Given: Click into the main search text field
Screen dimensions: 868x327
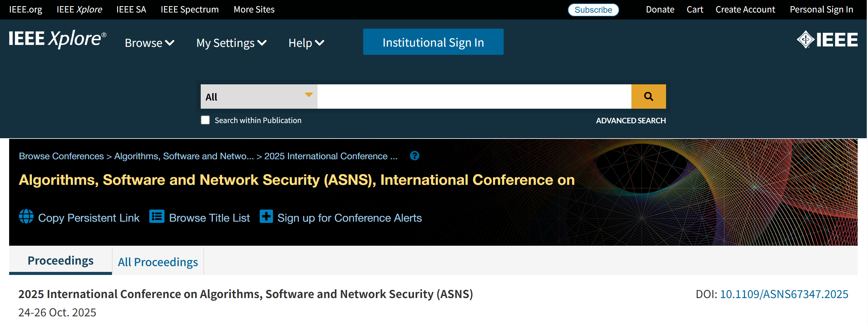Looking at the screenshot, I should coord(474,97).
